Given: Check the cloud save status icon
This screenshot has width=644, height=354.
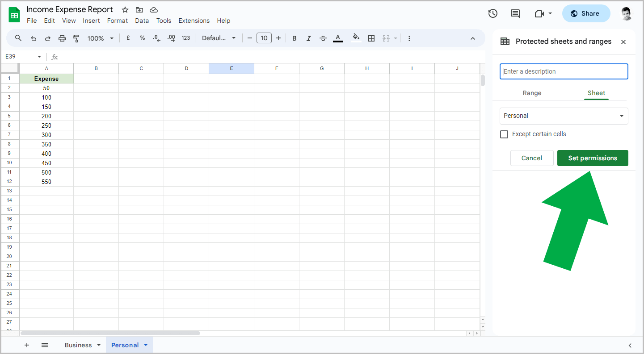Looking at the screenshot, I should point(153,10).
